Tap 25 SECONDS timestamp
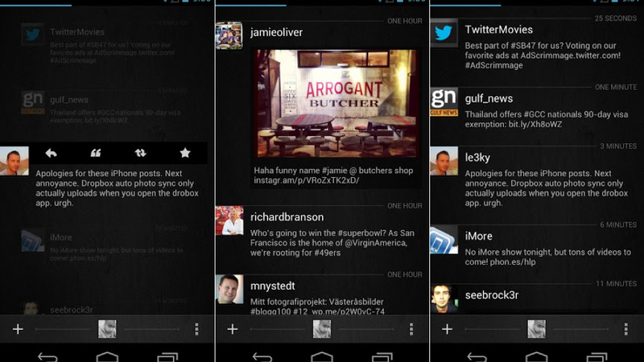The width and height of the screenshot is (644, 362). pos(616,18)
